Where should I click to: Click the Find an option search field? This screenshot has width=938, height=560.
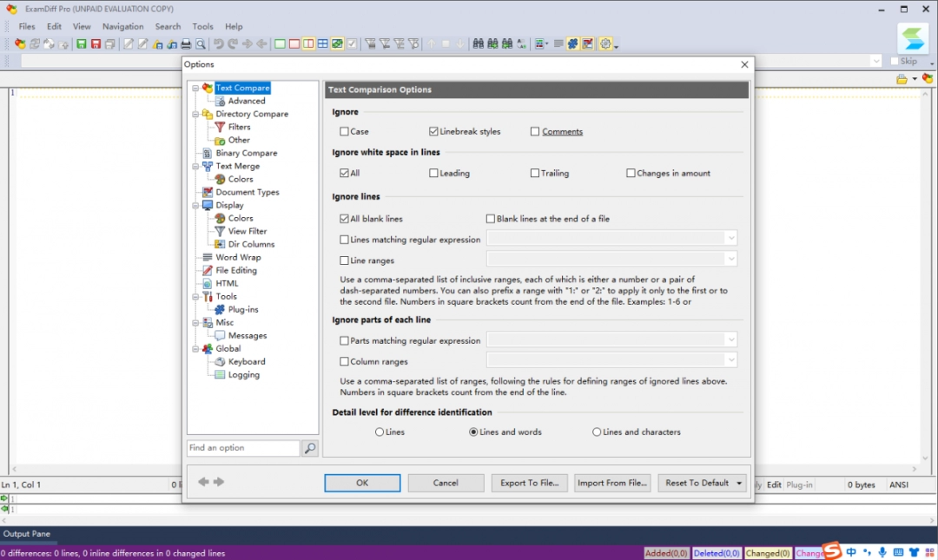(243, 448)
